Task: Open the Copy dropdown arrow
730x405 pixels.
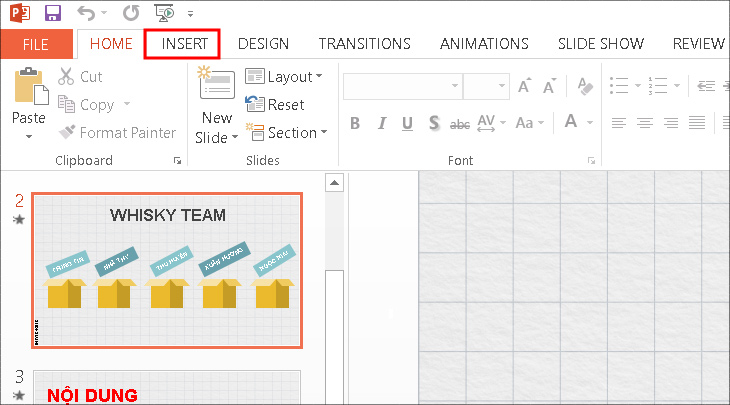Action: tap(127, 104)
